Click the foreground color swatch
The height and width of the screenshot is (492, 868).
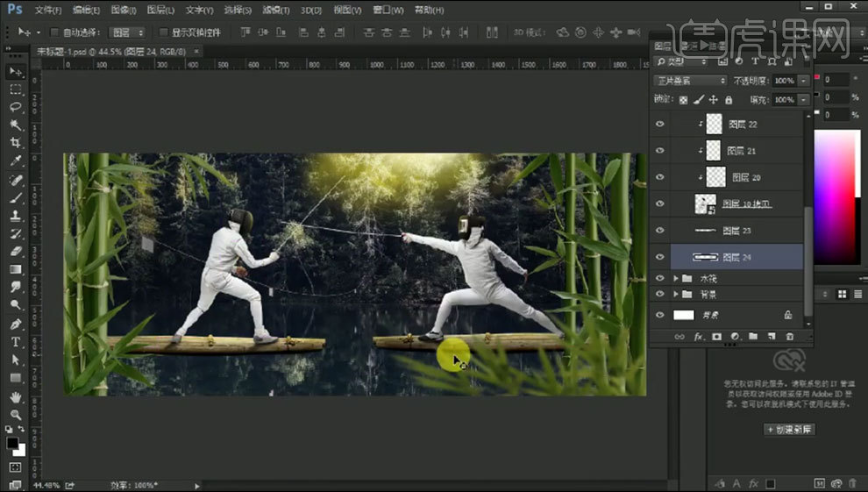13,443
